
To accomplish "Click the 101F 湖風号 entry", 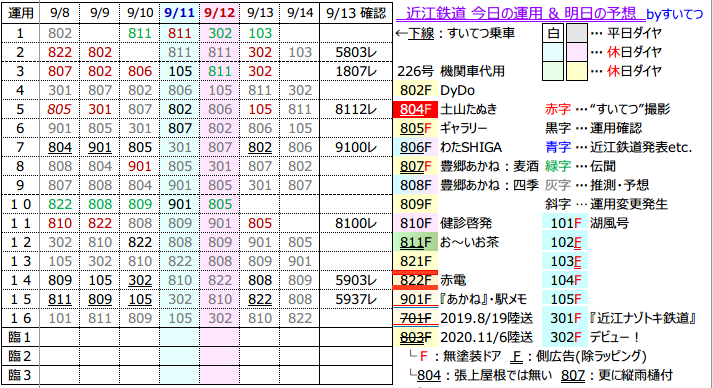I will pos(586,223).
